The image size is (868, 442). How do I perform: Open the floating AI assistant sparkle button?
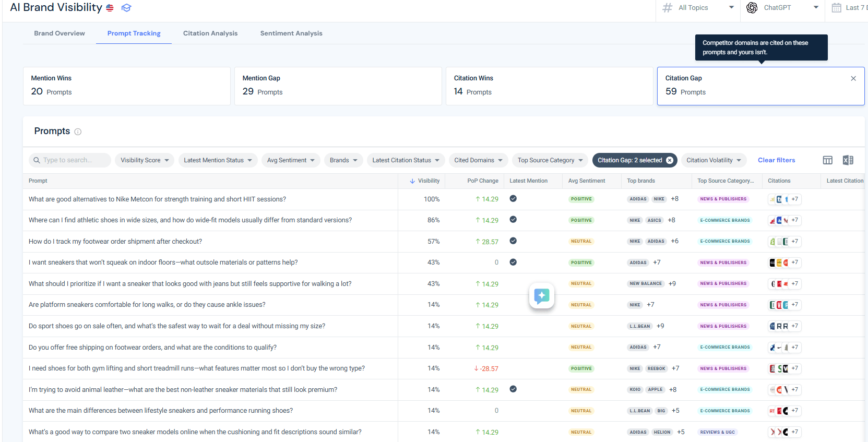[542, 296]
